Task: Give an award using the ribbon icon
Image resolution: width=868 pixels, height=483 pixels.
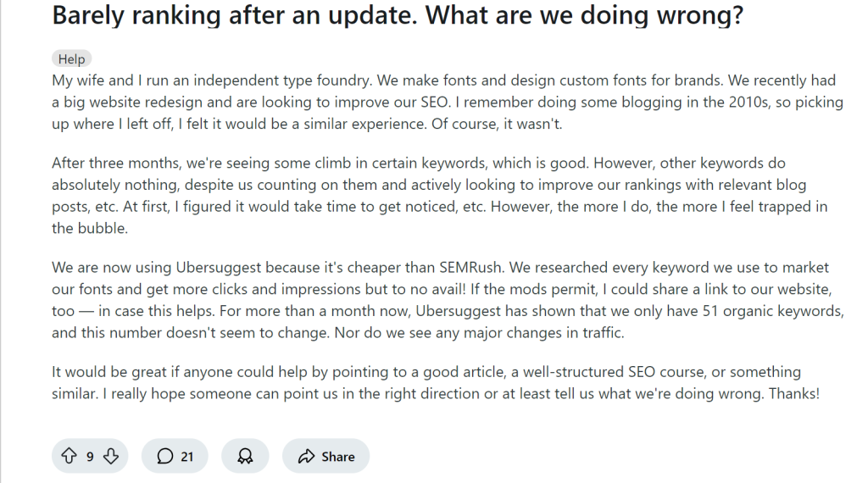Action: coord(245,456)
